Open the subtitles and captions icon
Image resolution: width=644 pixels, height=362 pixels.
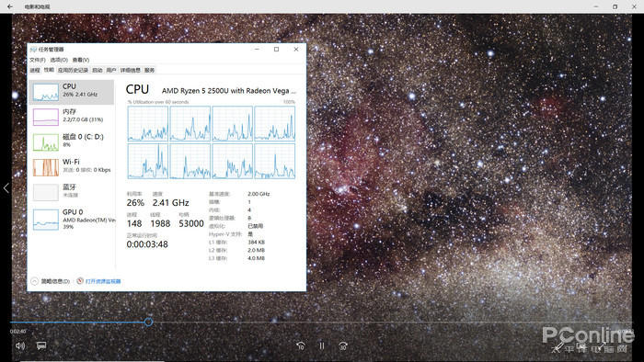(41, 345)
